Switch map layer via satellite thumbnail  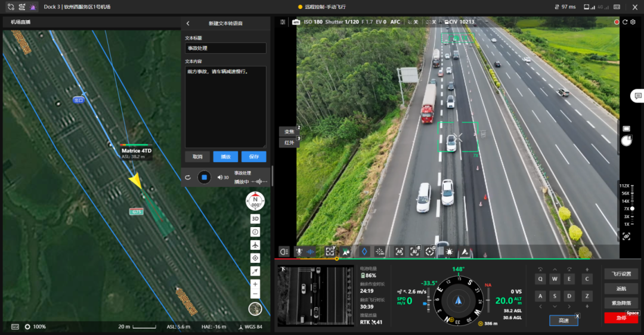(255, 309)
